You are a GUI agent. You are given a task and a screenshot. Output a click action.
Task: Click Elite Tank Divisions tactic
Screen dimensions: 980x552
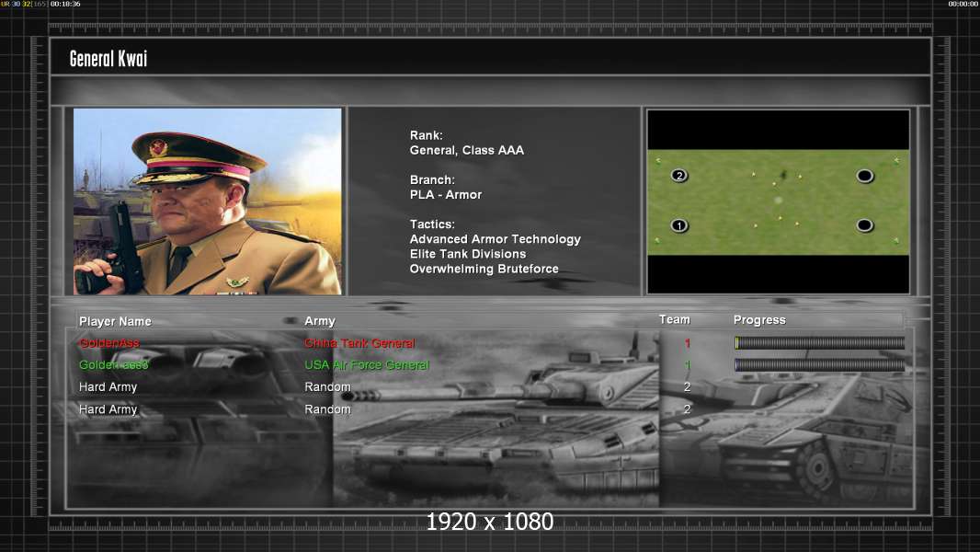(x=468, y=254)
